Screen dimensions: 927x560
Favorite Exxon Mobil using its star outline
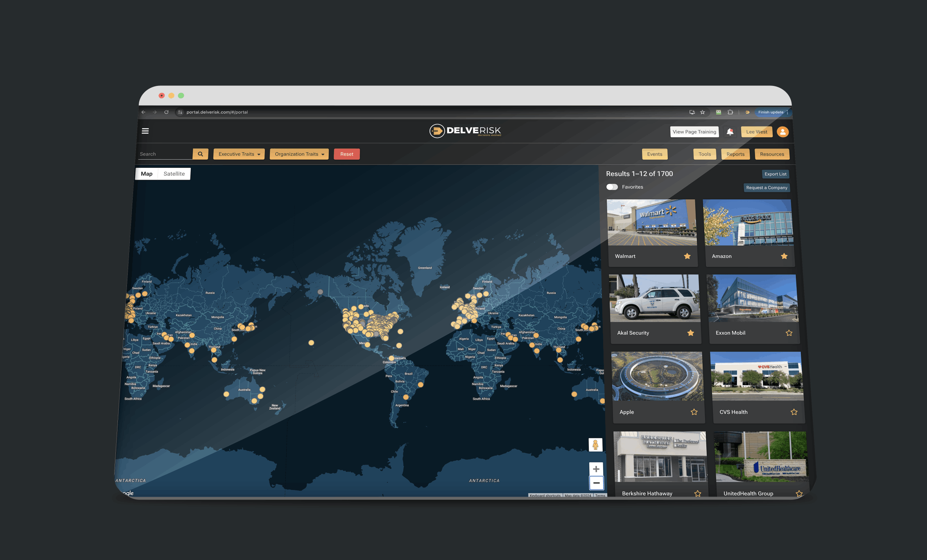[788, 333]
